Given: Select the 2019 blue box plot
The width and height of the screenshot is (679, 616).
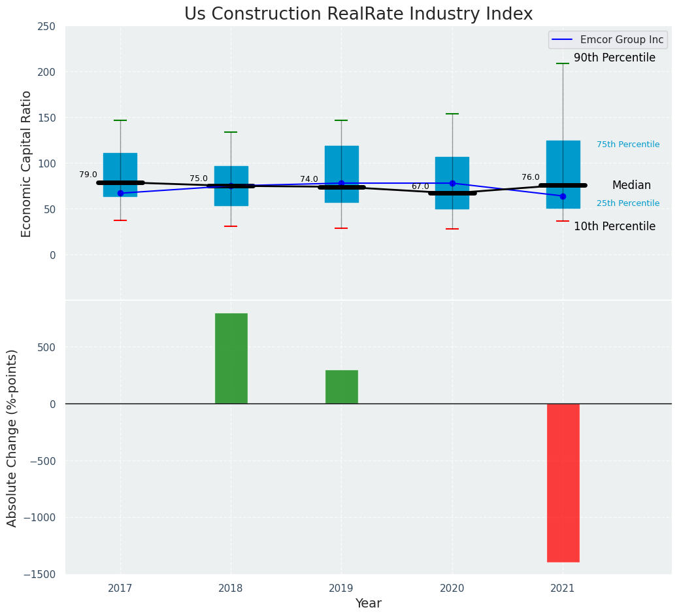Looking at the screenshot, I should tap(341, 163).
